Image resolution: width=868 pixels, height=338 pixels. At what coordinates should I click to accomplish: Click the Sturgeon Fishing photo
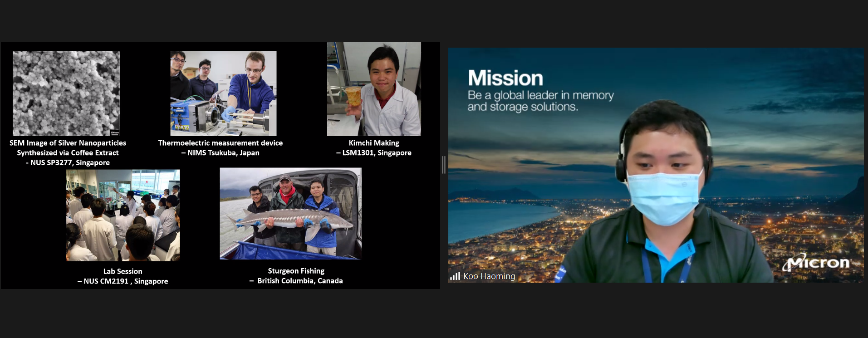pos(290,213)
